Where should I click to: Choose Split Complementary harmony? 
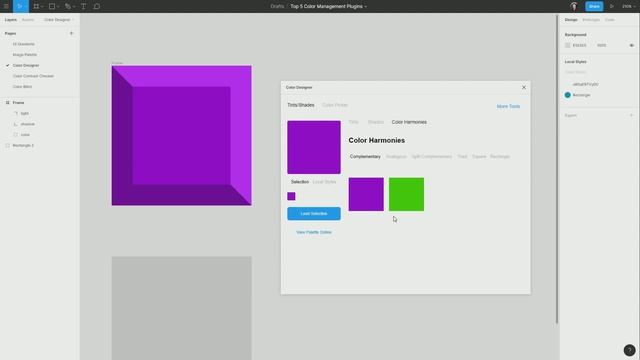coord(431,156)
